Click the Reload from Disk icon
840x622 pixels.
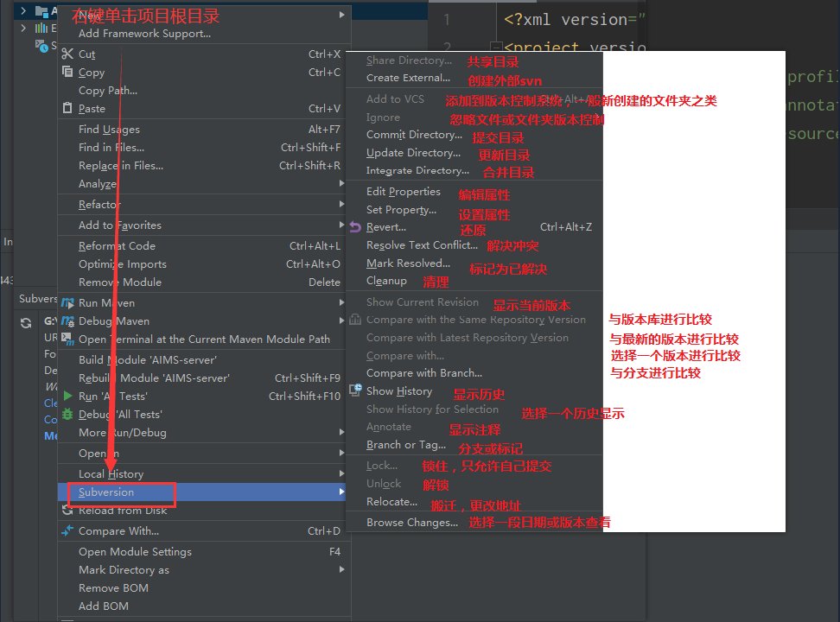click(x=67, y=510)
